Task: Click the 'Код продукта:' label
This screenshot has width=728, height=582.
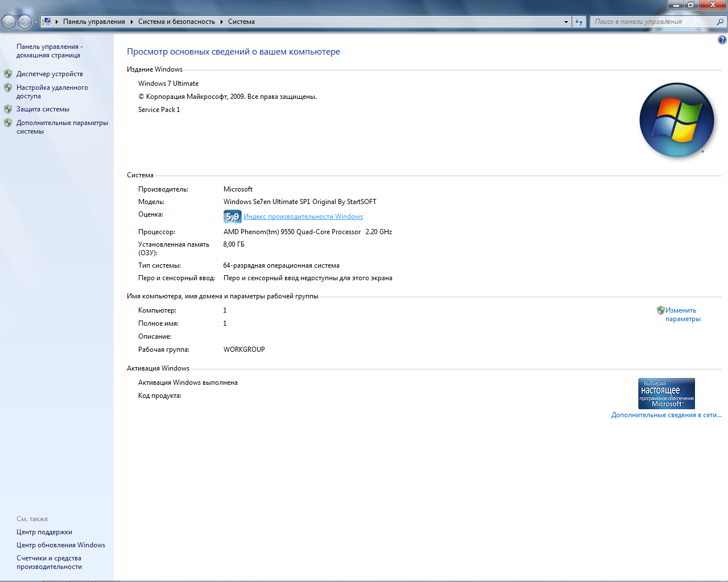Action: coord(160,396)
